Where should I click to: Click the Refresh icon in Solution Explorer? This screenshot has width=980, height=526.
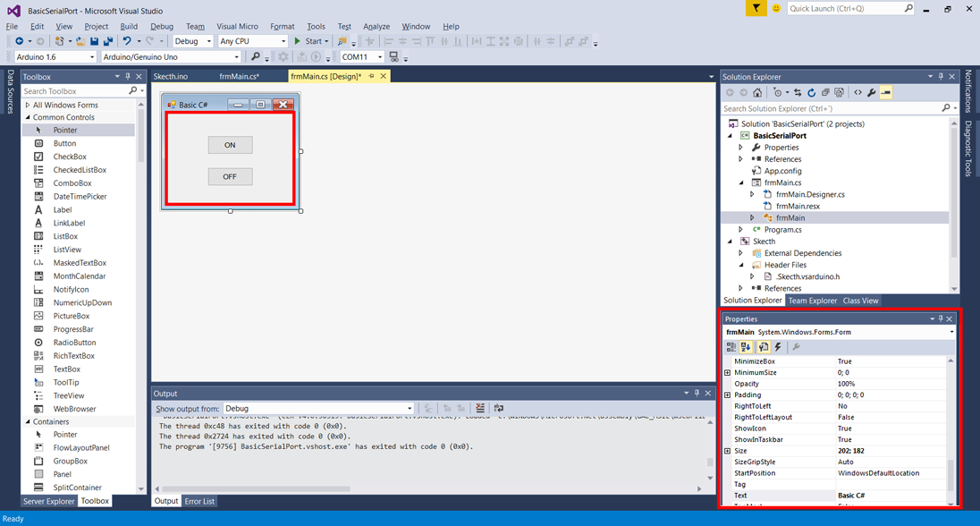[811, 92]
